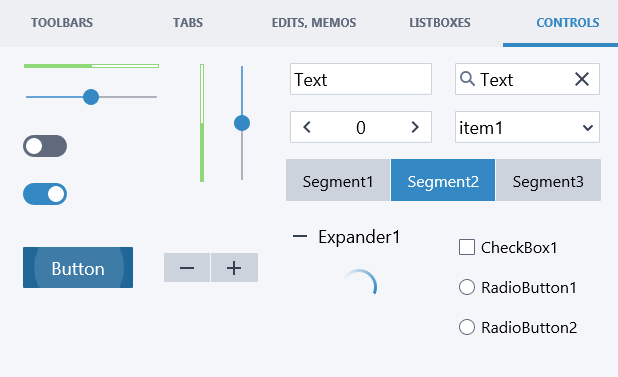Open the TOOLBARS tab
The width and height of the screenshot is (618, 377).
62,23
